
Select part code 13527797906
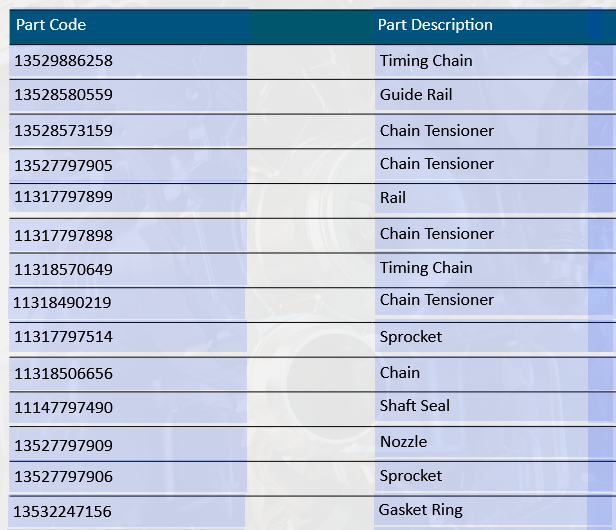[x=64, y=477]
